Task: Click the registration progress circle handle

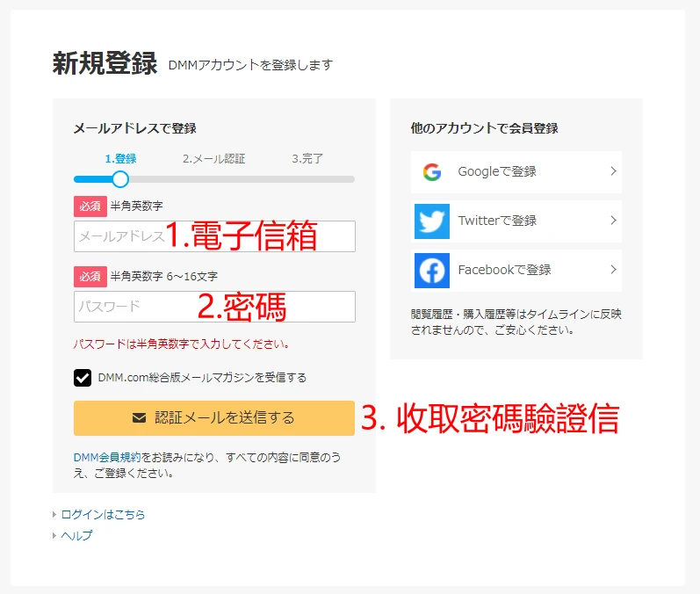Action: coord(120,179)
